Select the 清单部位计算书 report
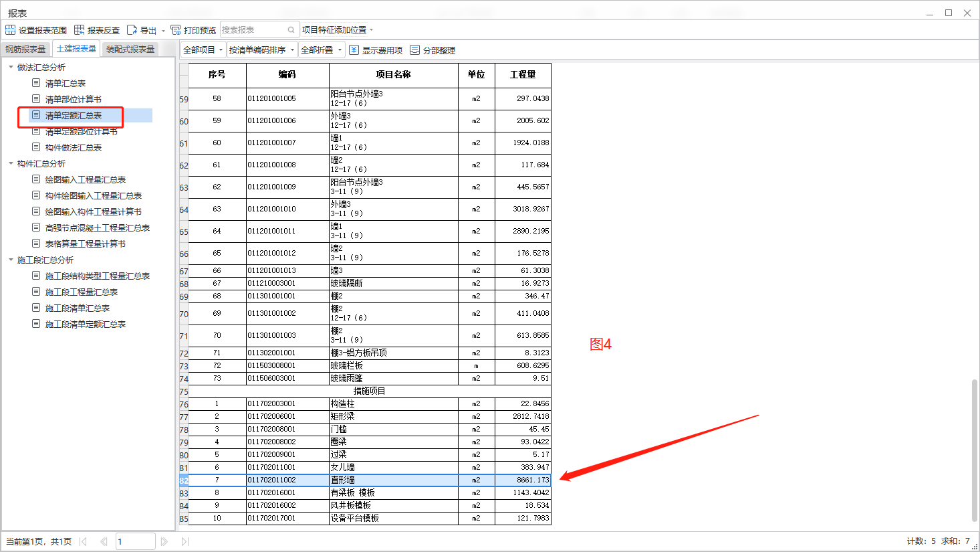 [x=73, y=100]
